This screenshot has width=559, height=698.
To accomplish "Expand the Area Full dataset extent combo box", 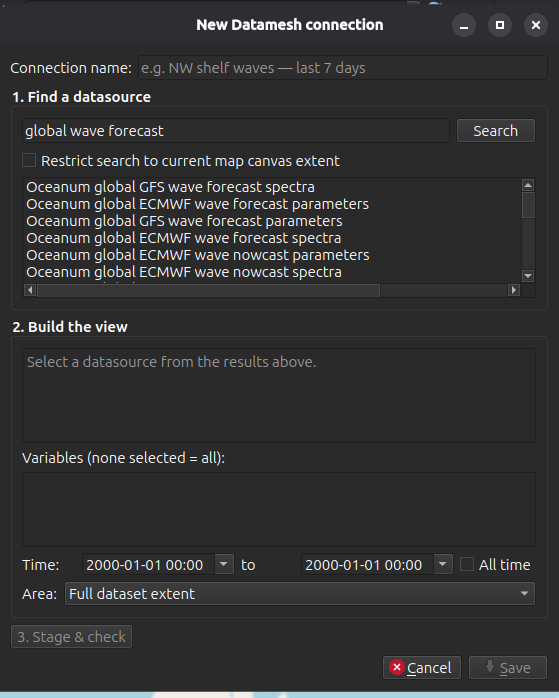I will click(300, 593).
